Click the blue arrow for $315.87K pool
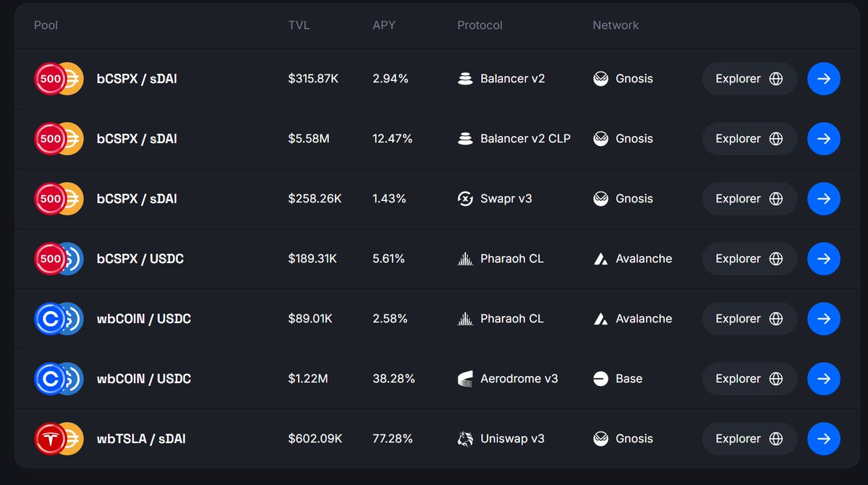The width and height of the screenshot is (868, 485). 824,79
